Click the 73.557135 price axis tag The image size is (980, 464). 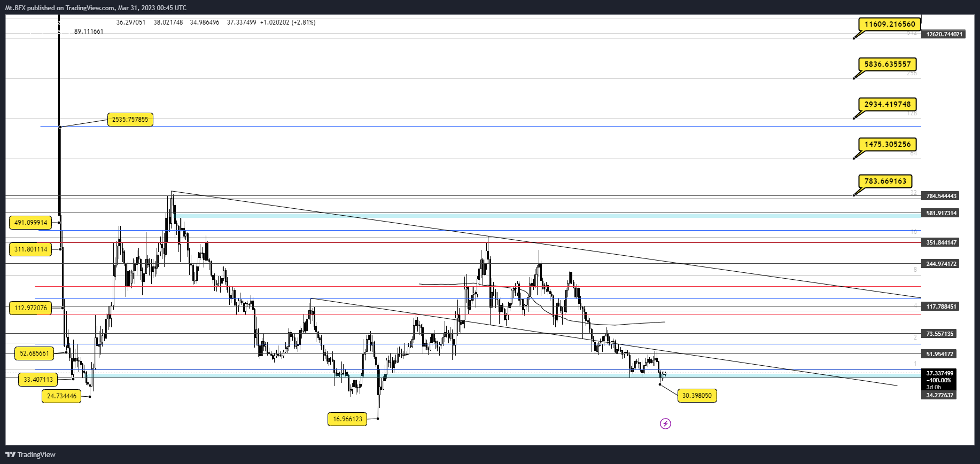(x=939, y=334)
